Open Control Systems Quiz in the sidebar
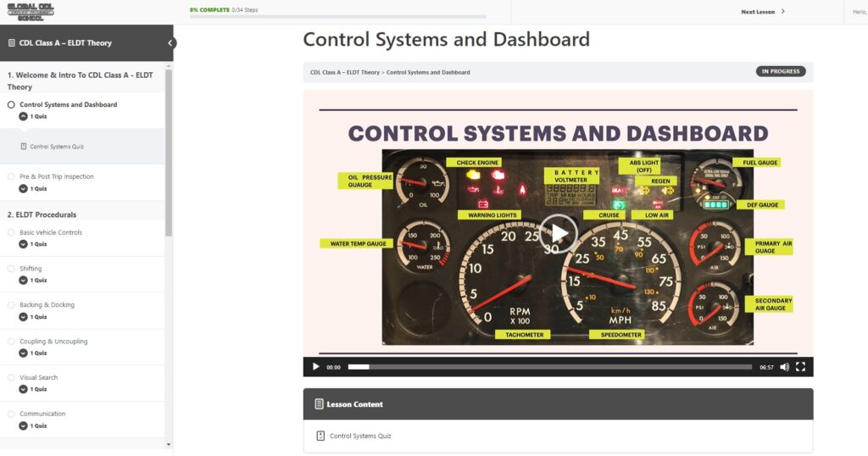 pyautogui.click(x=56, y=147)
